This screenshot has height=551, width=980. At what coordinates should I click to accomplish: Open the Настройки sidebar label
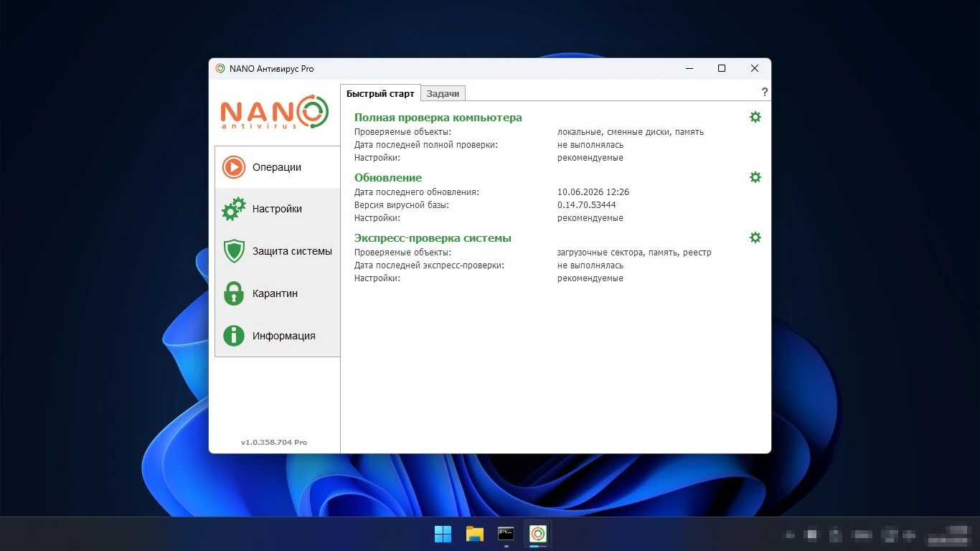[x=277, y=209]
